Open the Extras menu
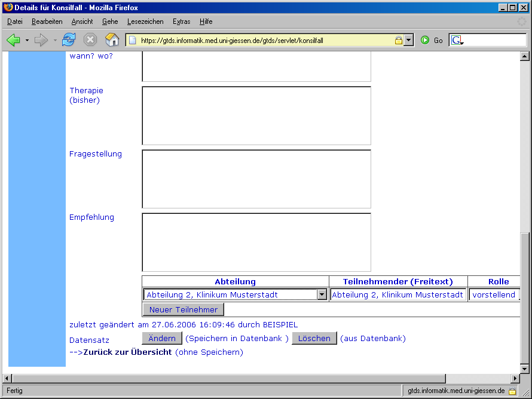 tap(181, 22)
